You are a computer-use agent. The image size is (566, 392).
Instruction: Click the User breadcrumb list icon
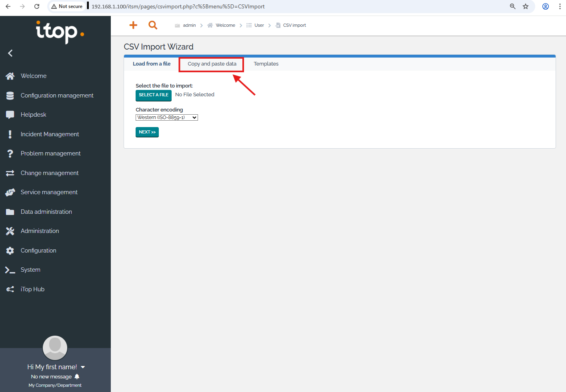click(x=249, y=25)
